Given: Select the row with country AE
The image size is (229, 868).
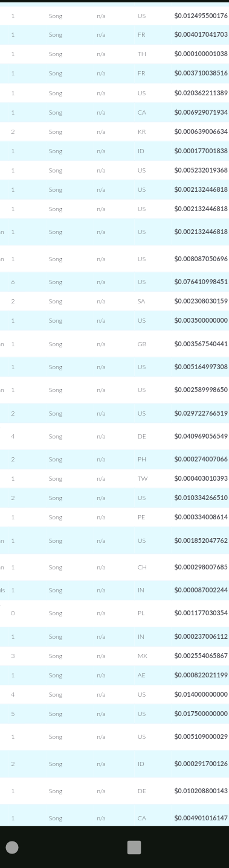Looking at the screenshot, I should [114, 675].
